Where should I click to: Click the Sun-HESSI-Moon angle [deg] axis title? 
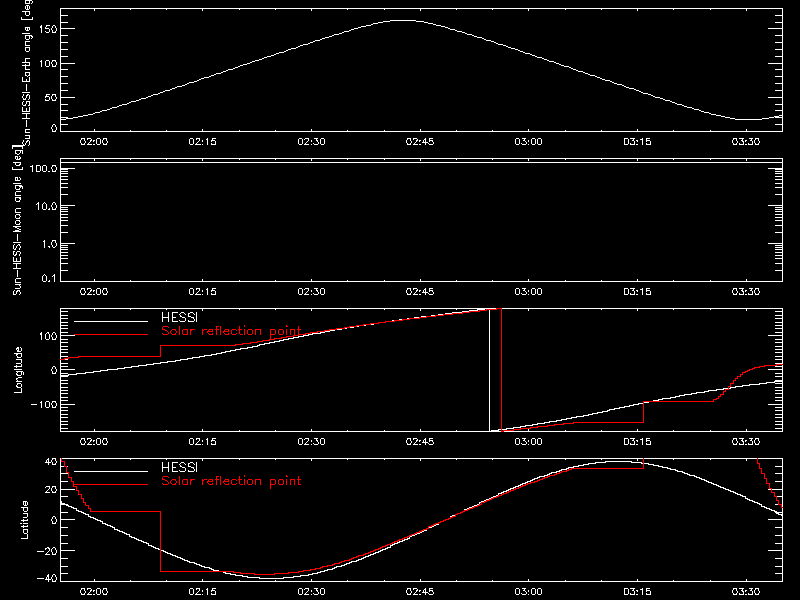coord(17,220)
